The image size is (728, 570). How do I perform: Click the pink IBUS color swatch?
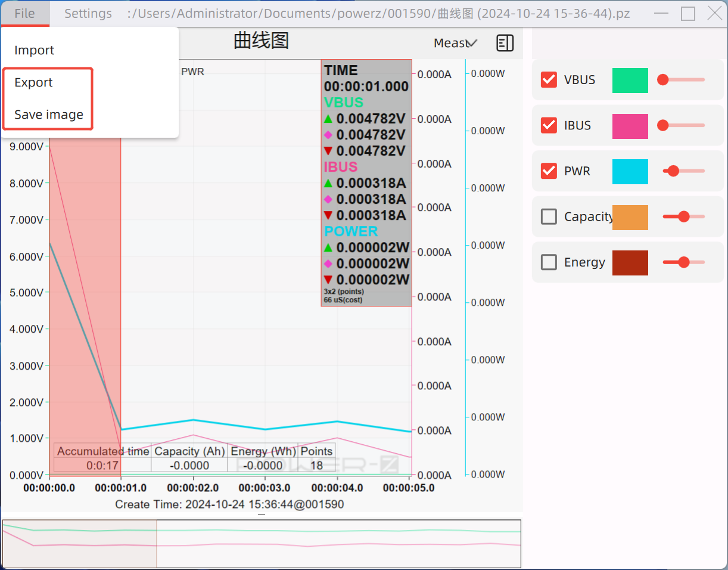(630, 126)
